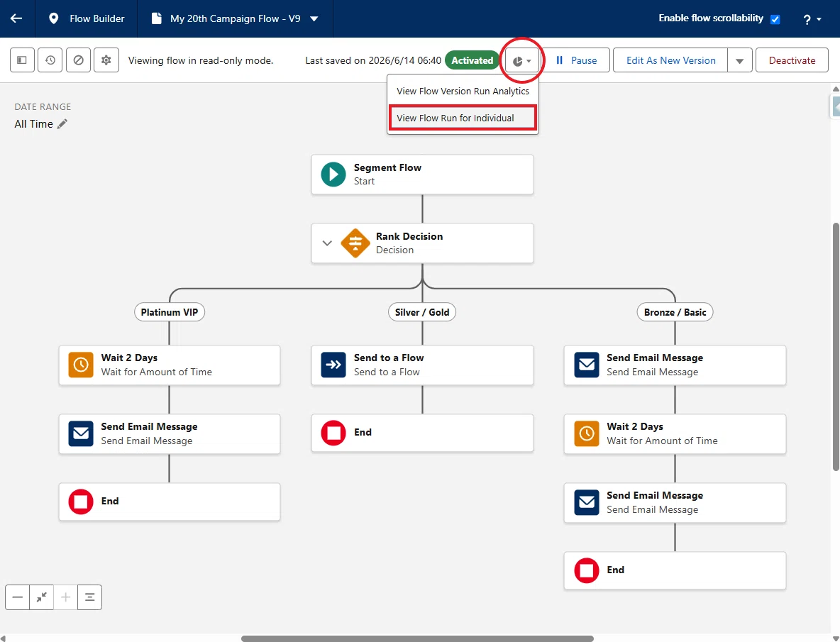The width and height of the screenshot is (840, 642).
Task: Toggle Enable flow scrollability checkbox
Action: tap(775, 19)
